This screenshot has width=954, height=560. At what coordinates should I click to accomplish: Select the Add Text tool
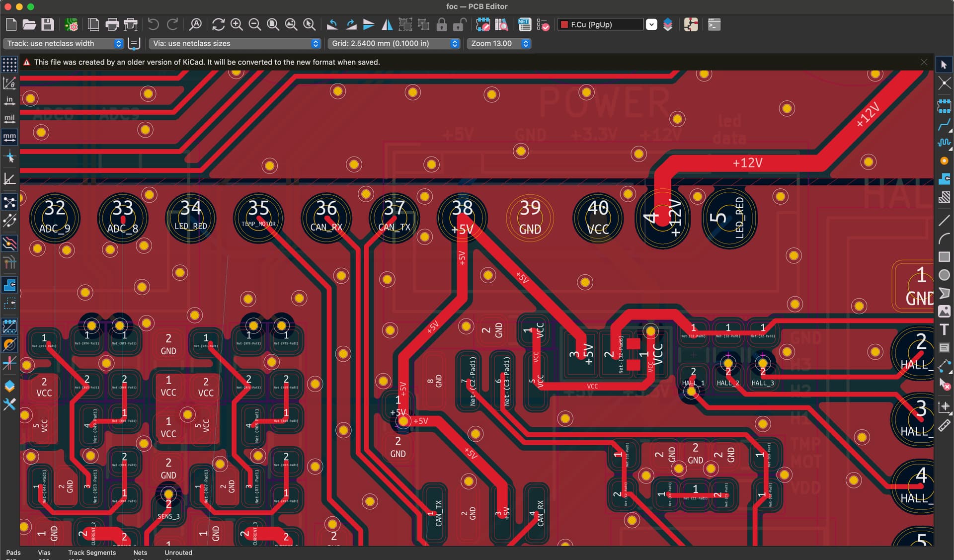pyautogui.click(x=944, y=329)
